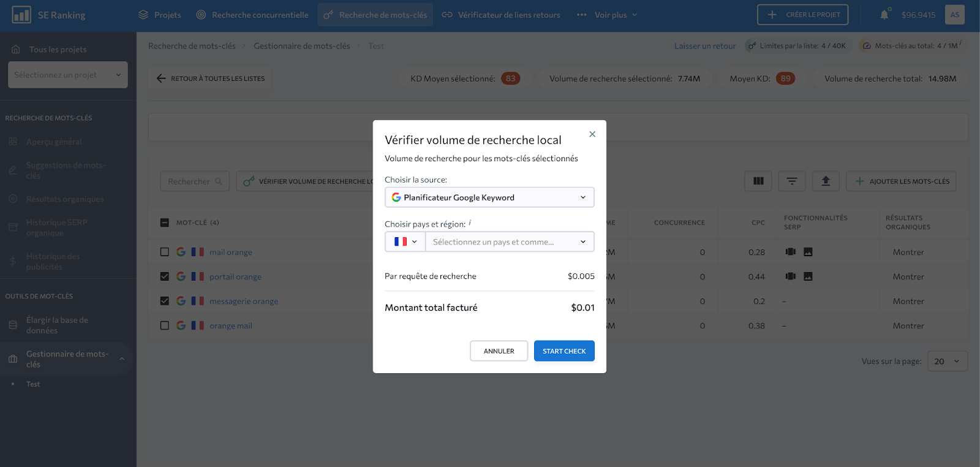
Task: Open Élargir la base de données
Action: click(x=57, y=325)
